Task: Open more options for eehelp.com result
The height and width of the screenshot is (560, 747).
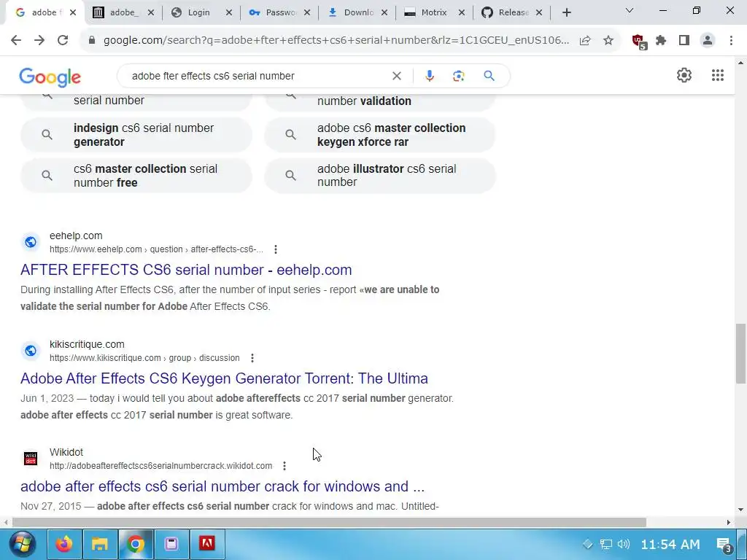Action: tap(275, 249)
